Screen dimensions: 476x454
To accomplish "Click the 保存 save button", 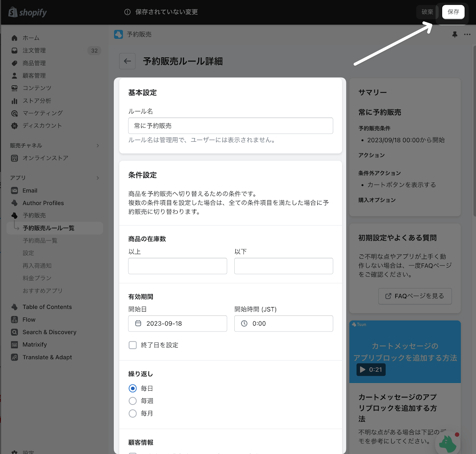I will click(x=453, y=12).
